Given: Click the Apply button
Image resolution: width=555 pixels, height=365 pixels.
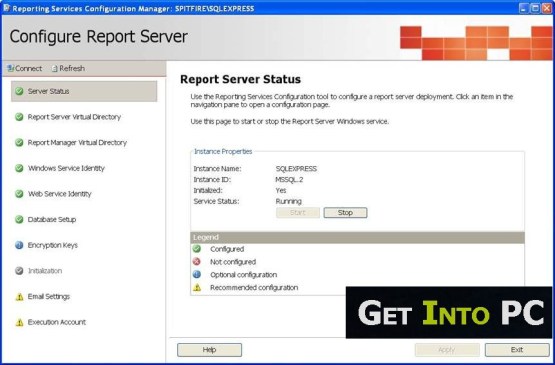Looking at the screenshot, I should (447, 350).
